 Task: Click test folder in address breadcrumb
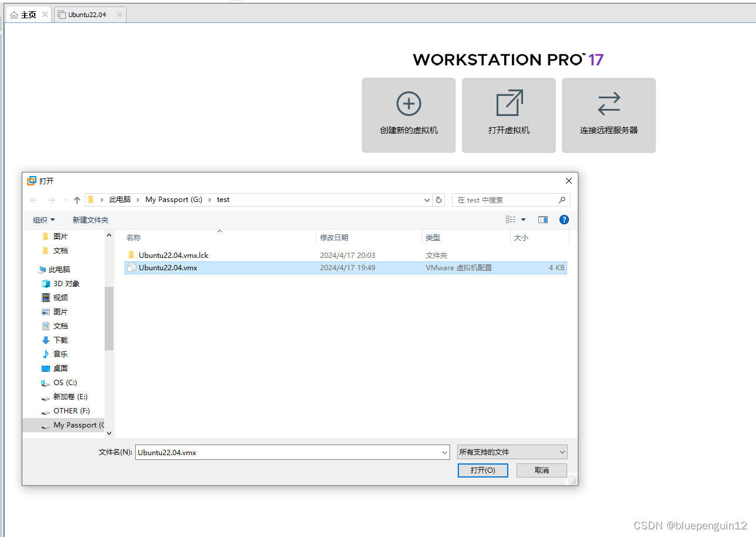pos(223,200)
